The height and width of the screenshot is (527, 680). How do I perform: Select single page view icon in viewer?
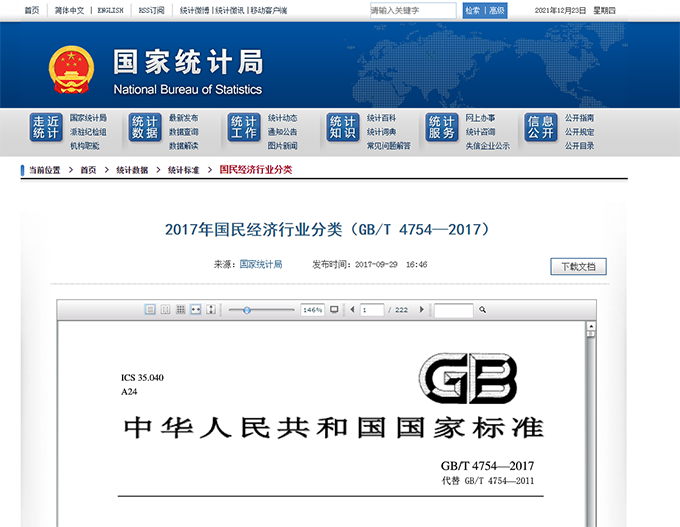pos(150,310)
